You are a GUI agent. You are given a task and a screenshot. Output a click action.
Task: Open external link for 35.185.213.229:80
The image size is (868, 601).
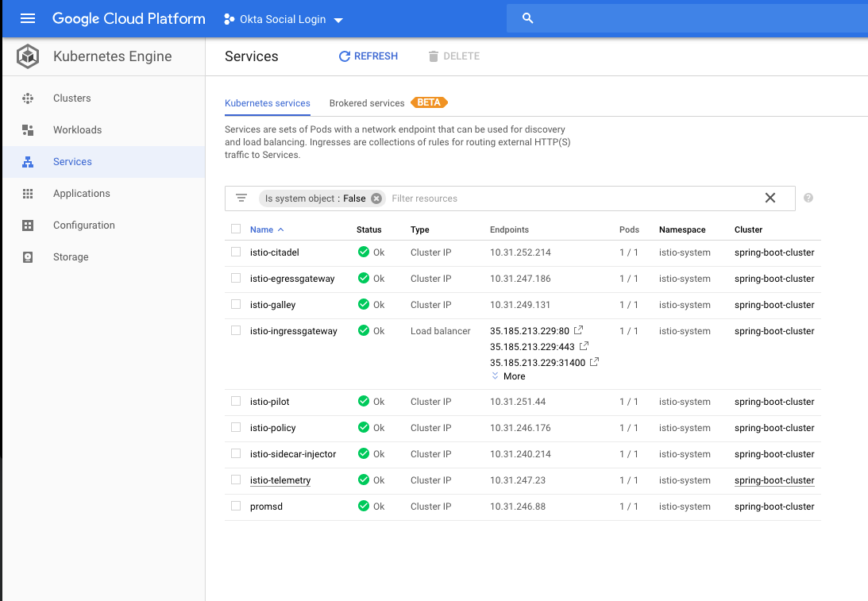[579, 330]
